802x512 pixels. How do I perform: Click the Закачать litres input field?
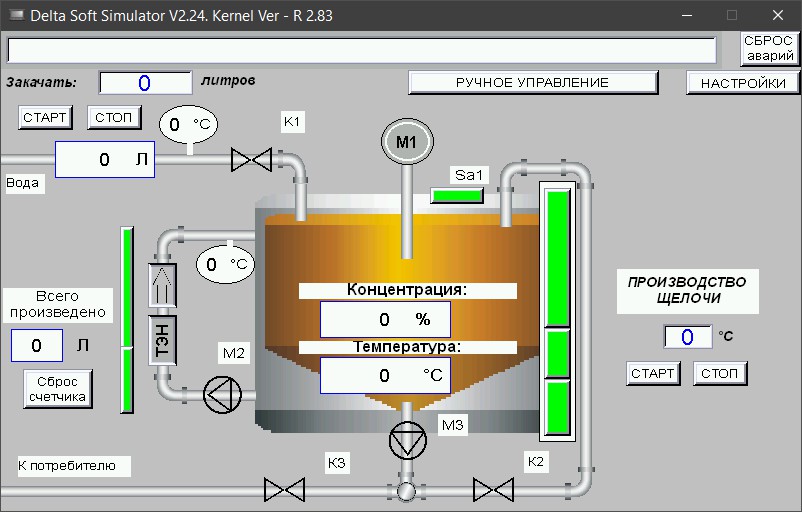tap(145, 83)
